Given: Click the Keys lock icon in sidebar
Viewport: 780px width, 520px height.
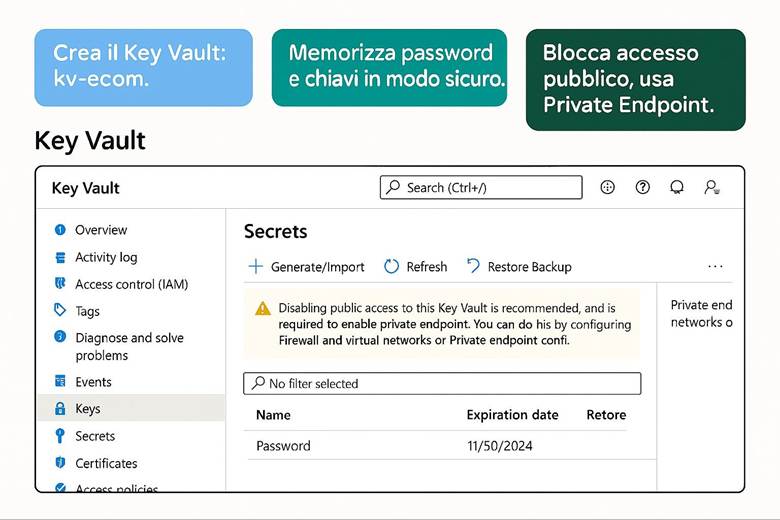Looking at the screenshot, I should click(60, 409).
